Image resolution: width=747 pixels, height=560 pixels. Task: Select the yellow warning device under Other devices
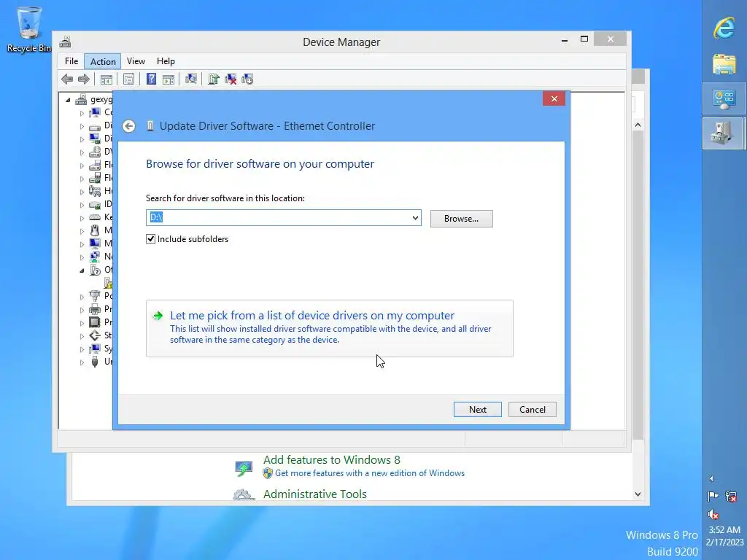point(109,284)
